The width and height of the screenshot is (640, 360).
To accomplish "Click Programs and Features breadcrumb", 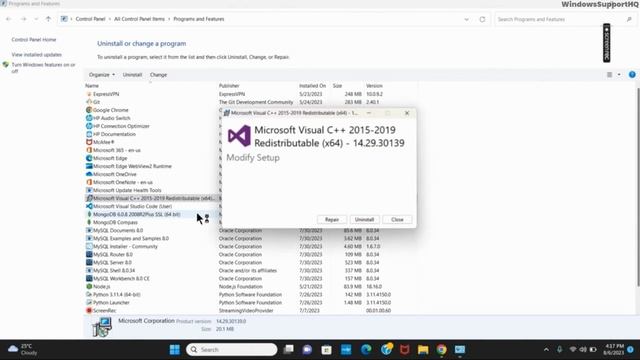I will click(199, 19).
